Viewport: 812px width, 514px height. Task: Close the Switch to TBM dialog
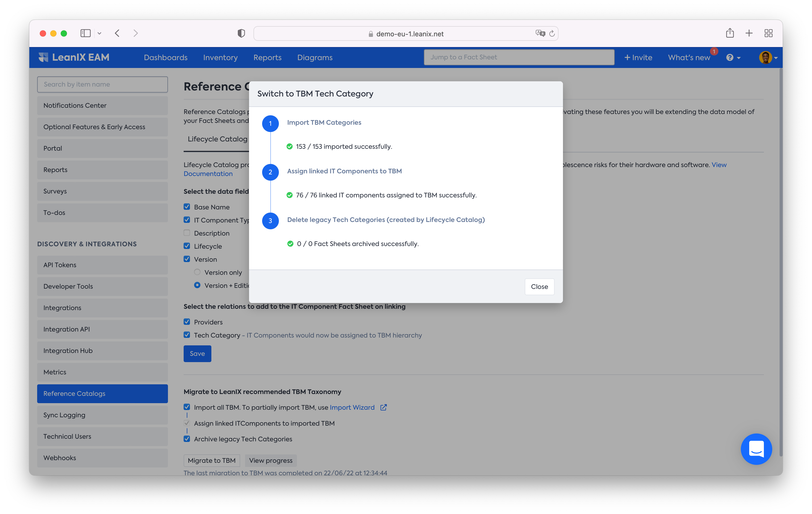(x=539, y=287)
